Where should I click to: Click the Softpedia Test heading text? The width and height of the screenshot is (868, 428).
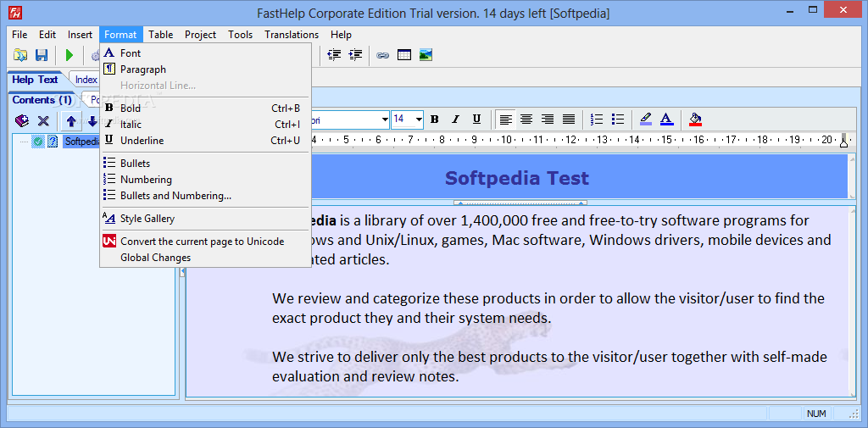click(516, 178)
